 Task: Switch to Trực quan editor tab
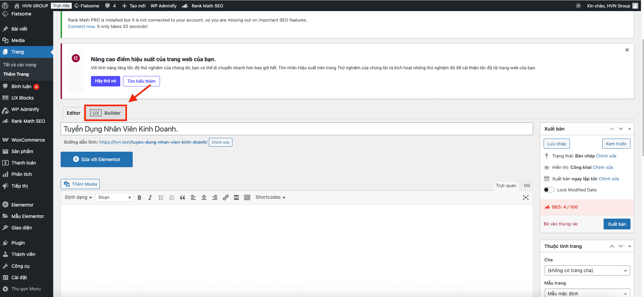tap(506, 186)
